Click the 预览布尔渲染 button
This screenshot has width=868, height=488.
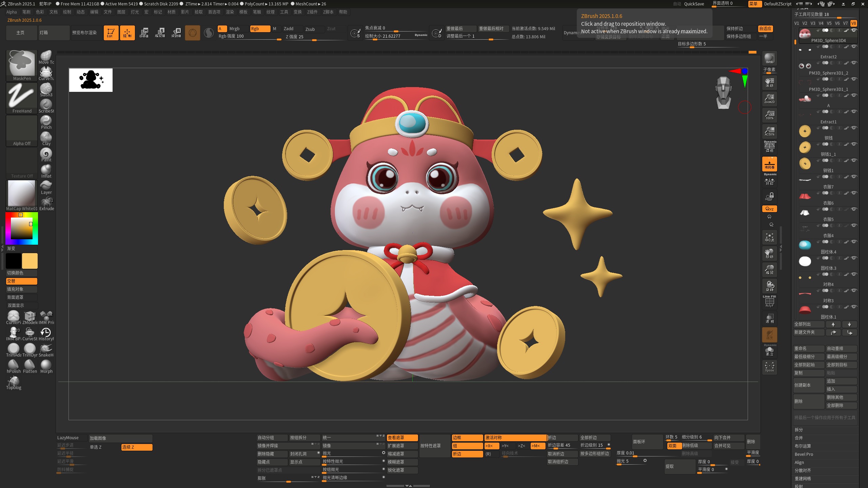[86, 33]
